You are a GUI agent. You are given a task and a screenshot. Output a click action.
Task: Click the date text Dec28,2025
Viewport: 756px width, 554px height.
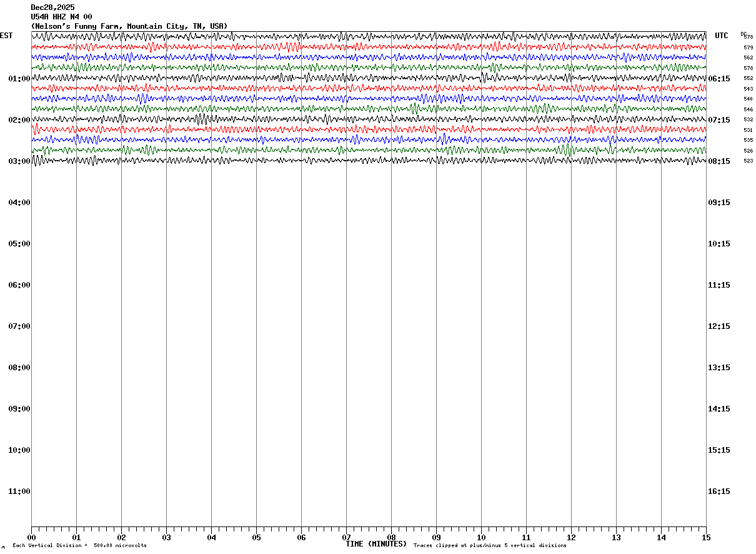point(52,8)
